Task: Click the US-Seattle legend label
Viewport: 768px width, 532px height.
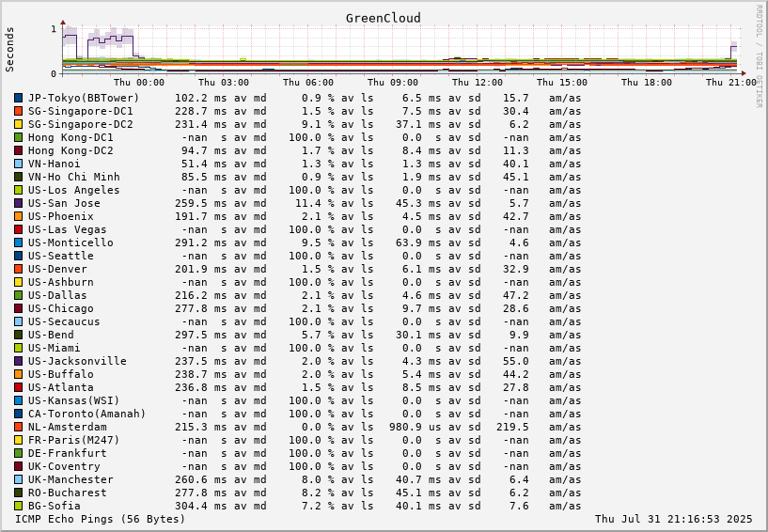Action: [x=61, y=257]
